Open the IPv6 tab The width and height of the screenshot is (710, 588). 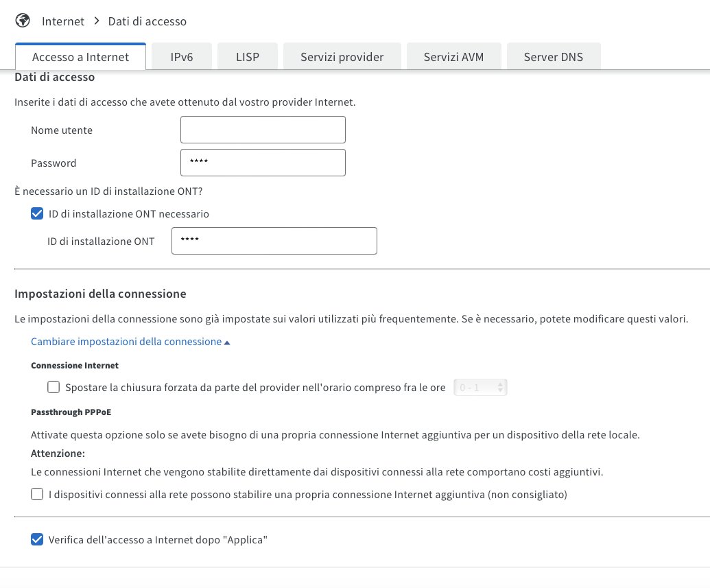click(182, 57)
